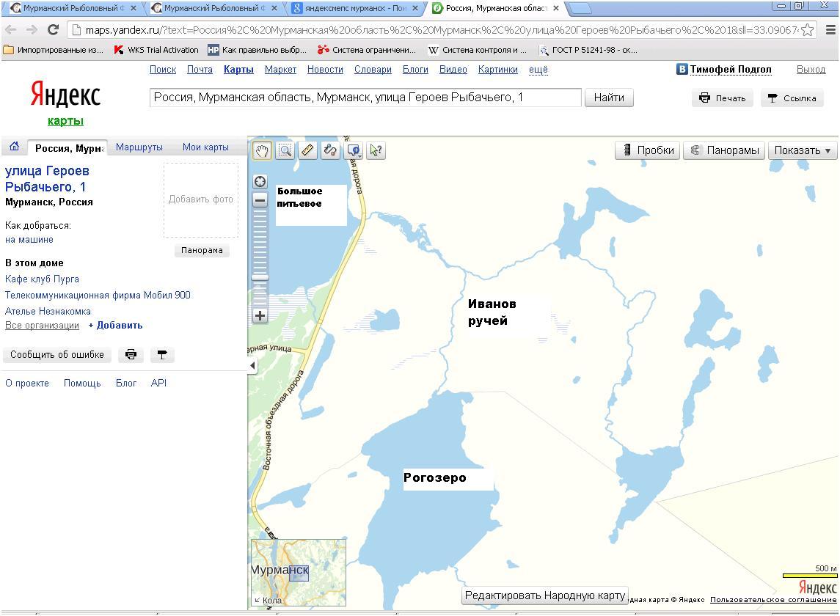Switch to the Маршруты tab
840x616 pixels.
(x=139, y=147)
